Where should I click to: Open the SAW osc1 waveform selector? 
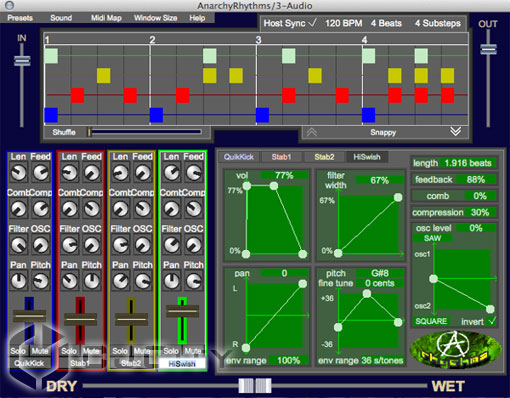432,238
